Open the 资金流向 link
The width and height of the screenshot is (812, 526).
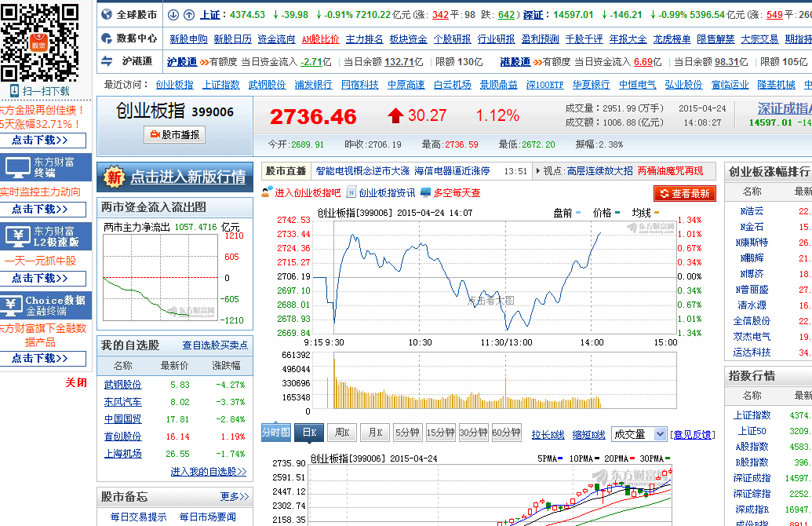tap(276, 39)
